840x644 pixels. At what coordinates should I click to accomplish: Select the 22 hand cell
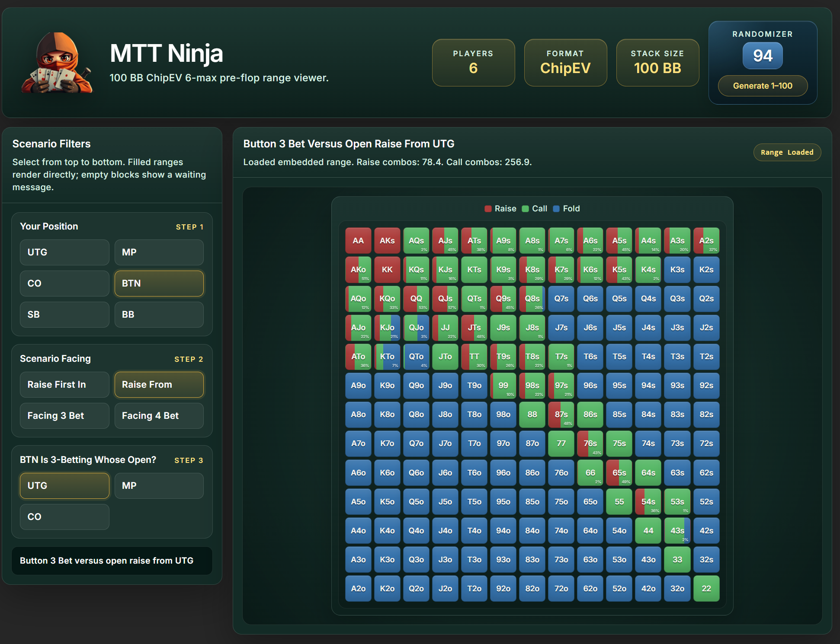(706, 589)
